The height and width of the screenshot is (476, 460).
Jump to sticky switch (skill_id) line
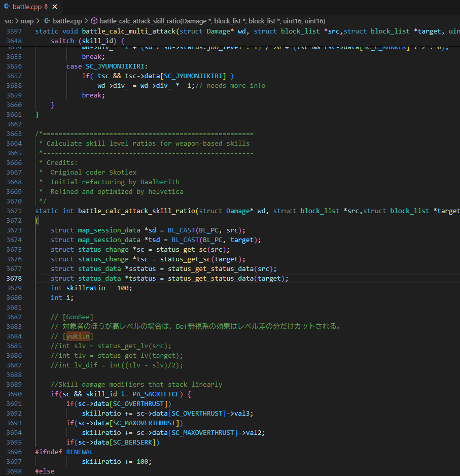(x=87, y=41)
